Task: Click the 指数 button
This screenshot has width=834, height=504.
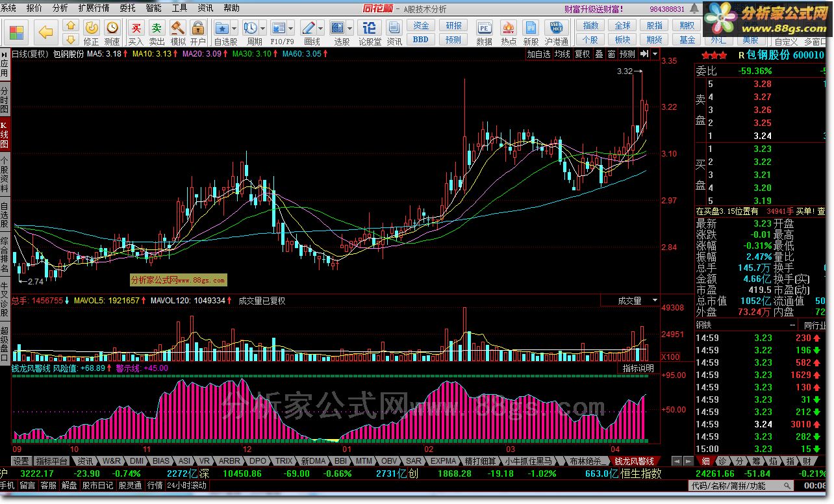Action: 590,25
